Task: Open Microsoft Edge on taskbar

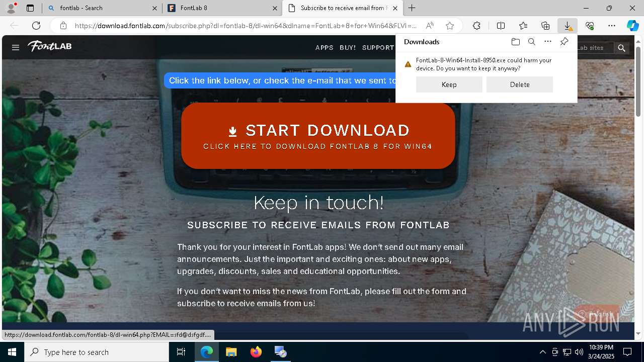Action: tap(207, 352)
